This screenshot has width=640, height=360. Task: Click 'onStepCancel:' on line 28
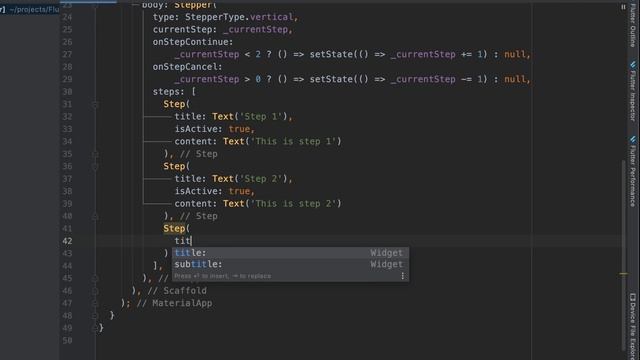click(x=187, y=67)
